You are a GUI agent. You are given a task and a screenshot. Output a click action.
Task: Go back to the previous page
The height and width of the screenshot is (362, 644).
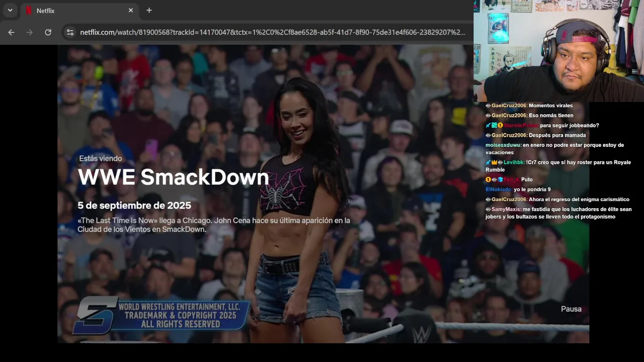point(11,32)
